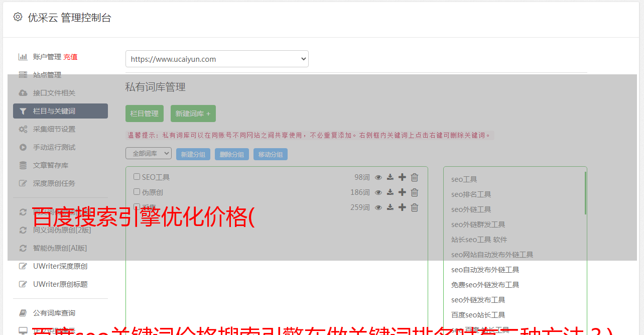Delete the SEO工具 library using its trash icon
The width and height of the screenshot is (644, 335).
click(415, 177)
